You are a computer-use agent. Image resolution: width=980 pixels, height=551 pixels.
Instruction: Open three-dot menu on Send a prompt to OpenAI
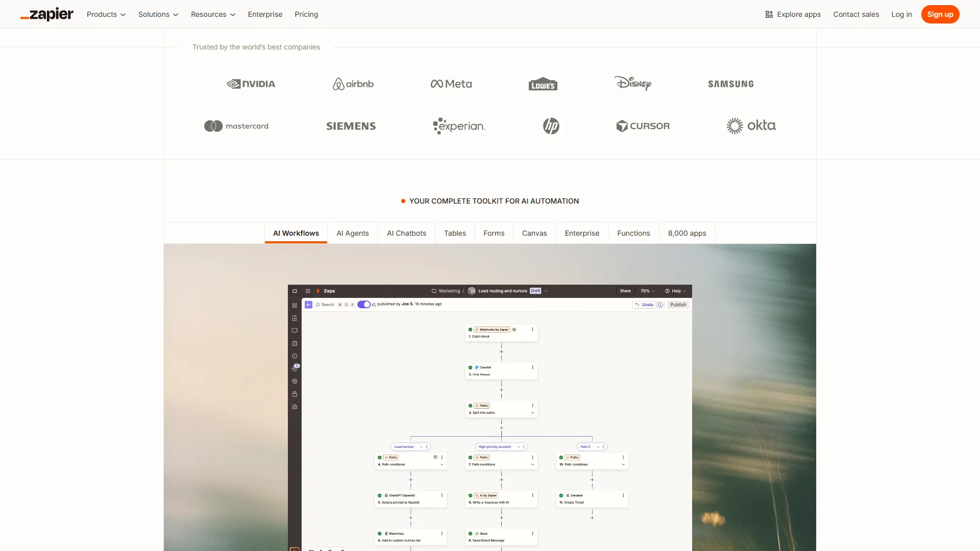442,495
